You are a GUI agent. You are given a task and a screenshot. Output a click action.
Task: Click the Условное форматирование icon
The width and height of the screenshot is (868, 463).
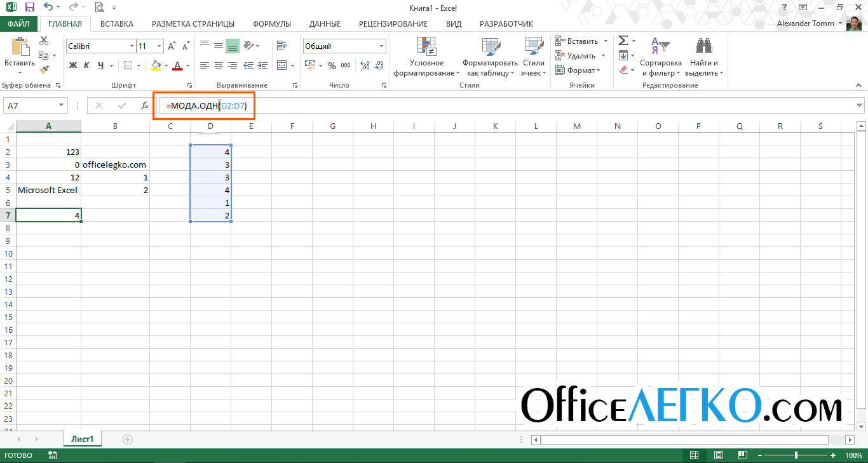click(x=426, y=48)
